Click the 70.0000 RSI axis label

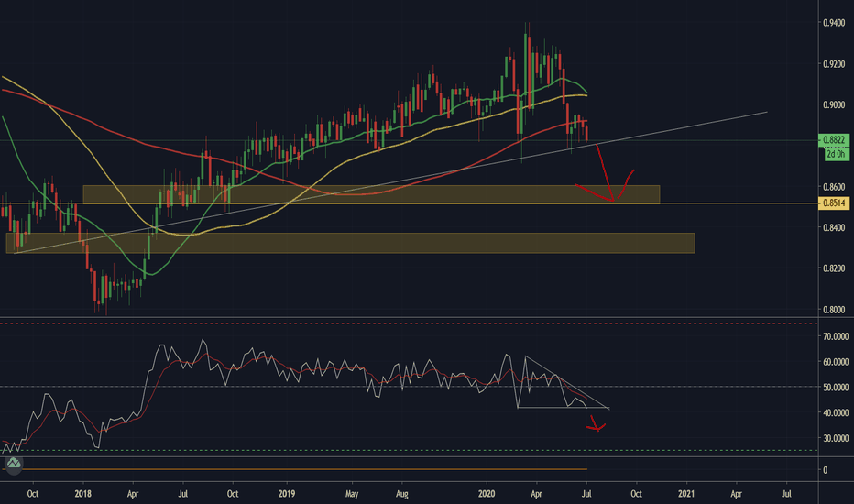pos(836,336)
